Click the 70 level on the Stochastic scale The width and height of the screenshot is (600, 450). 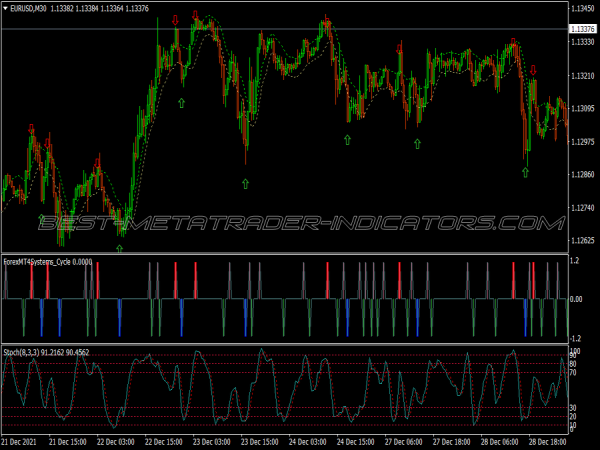click(573, 372)
